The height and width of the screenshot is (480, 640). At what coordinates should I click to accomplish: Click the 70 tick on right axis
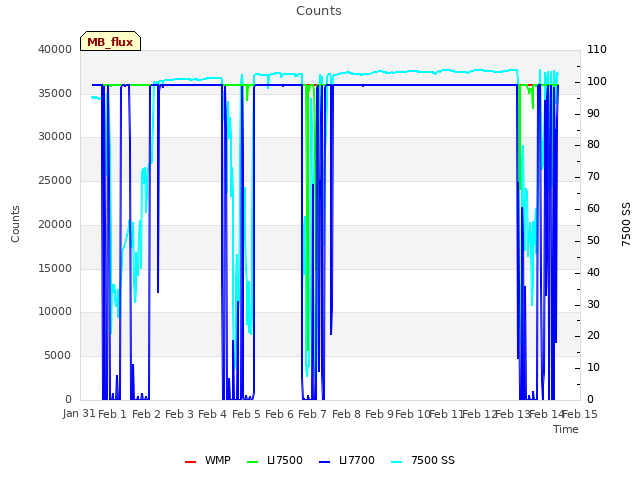pyautogui.click(x=593, y=177)
